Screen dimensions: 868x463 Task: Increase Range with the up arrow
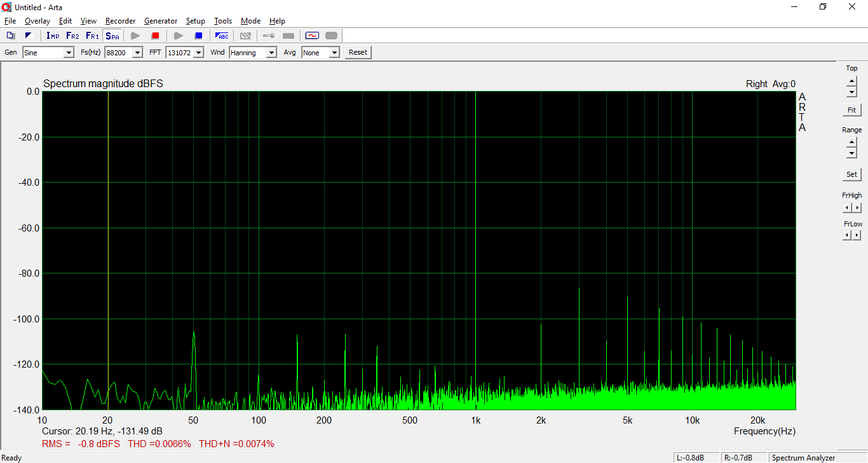pos(851,142)
